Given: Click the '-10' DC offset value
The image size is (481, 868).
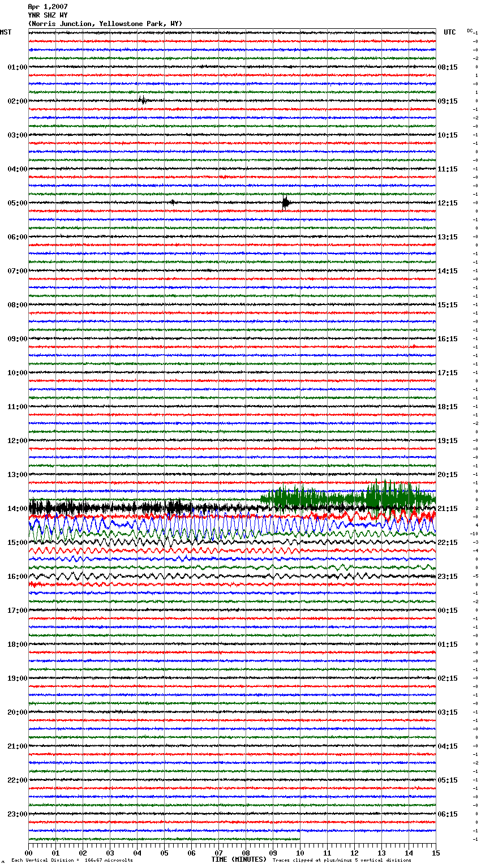Looking at the screenshot, I should pos(474,534).
